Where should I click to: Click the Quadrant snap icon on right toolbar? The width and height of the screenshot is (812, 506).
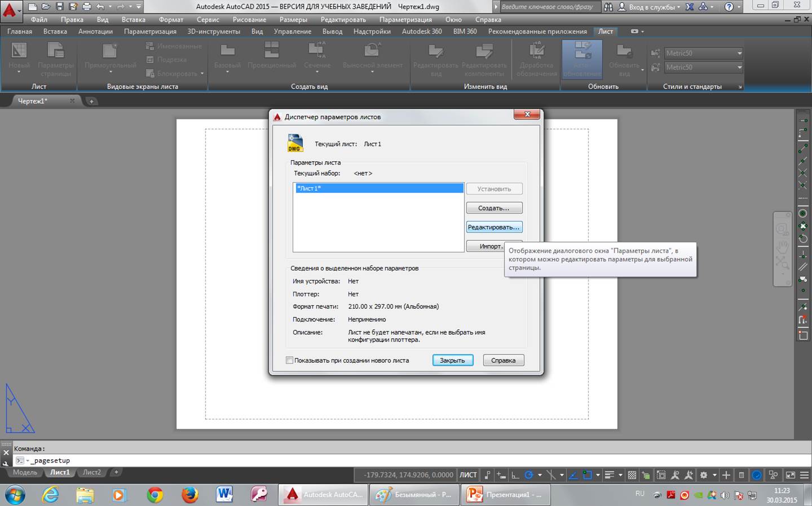[x=803, y=226]
